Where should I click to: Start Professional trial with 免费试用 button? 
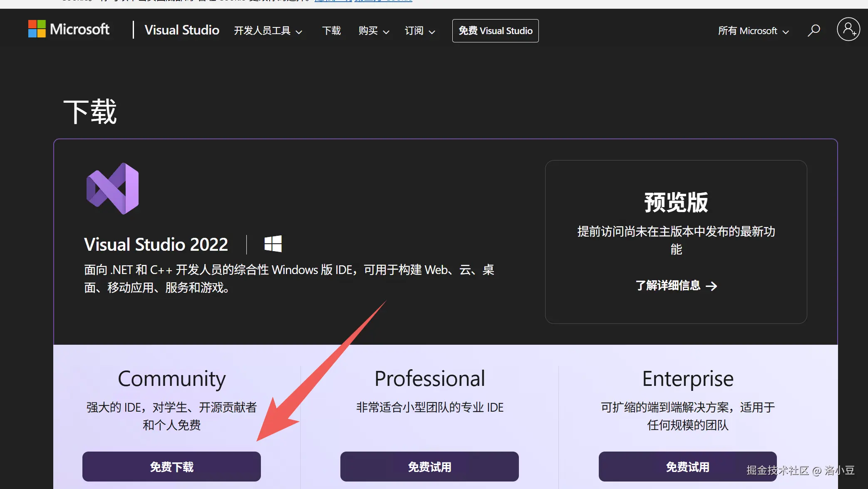[x=429, y=467]
